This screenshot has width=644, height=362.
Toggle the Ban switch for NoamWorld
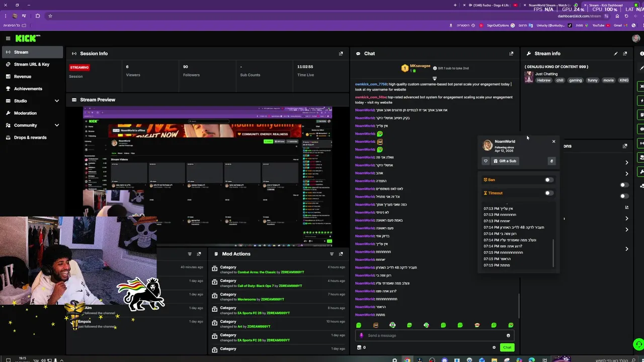[549, 179]
